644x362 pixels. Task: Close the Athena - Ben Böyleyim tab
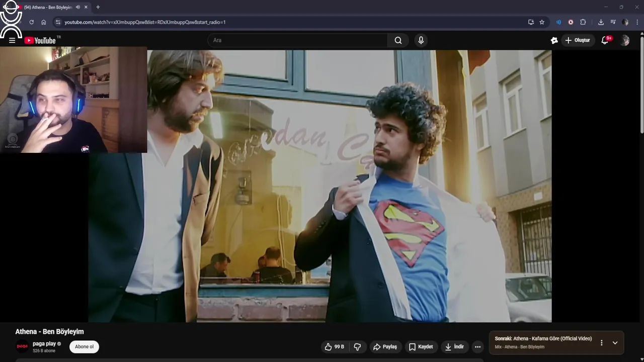[86, 7]
